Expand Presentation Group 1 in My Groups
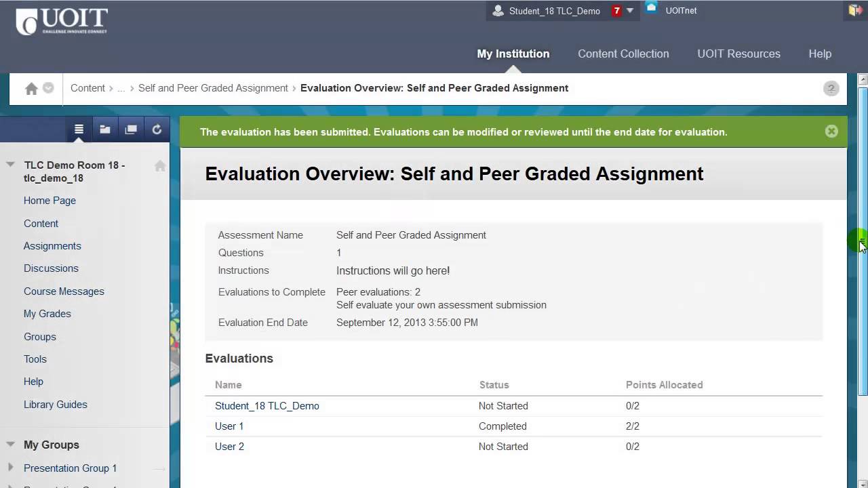 pyautogui.click(x=11, y=468)
